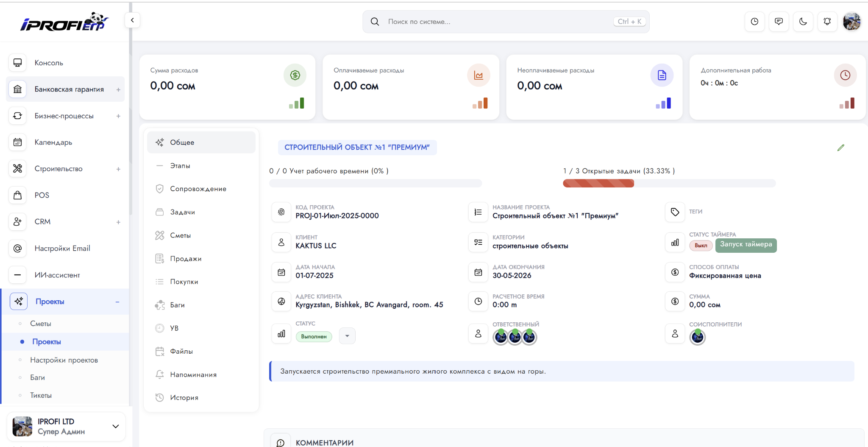Open the timer clock icon in header
The height and width of the screenshot is (447, 868).
coord(754,22)
